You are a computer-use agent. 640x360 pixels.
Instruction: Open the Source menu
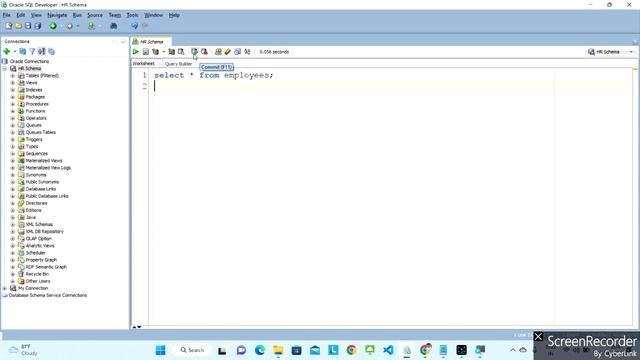95,15
